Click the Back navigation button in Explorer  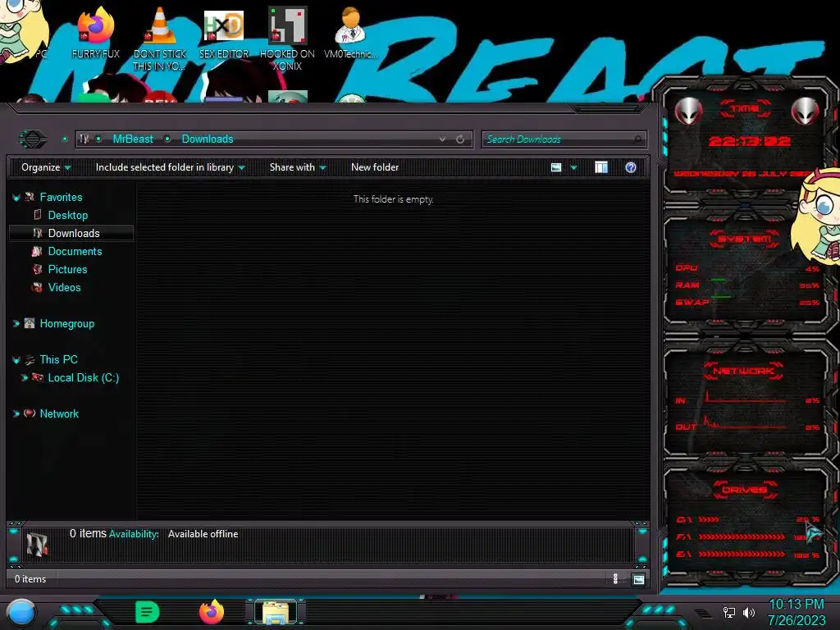[x=33, y=139]
